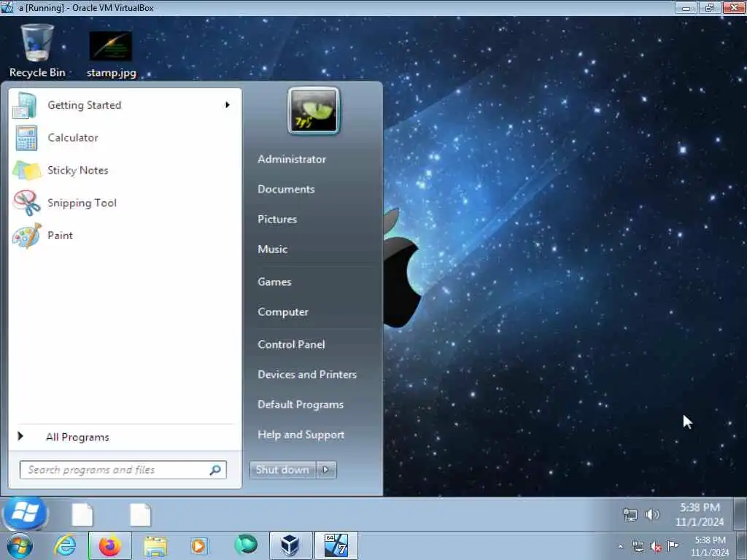
Task: Click the Calculator icon in the program list
Action: [26, 138]
